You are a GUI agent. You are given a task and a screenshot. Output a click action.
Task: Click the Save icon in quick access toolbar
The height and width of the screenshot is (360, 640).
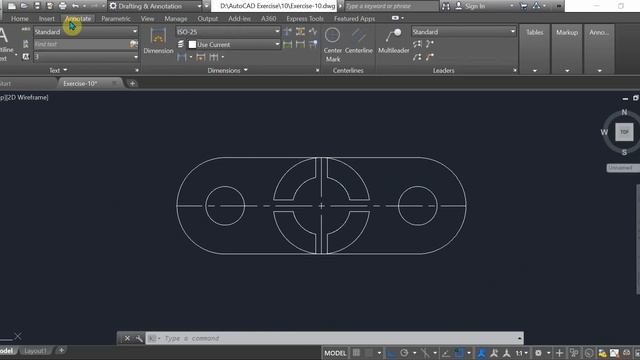coord(37,6)
